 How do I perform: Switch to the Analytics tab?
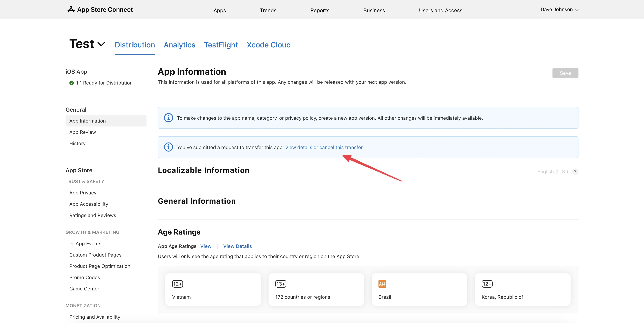(179, 45)
